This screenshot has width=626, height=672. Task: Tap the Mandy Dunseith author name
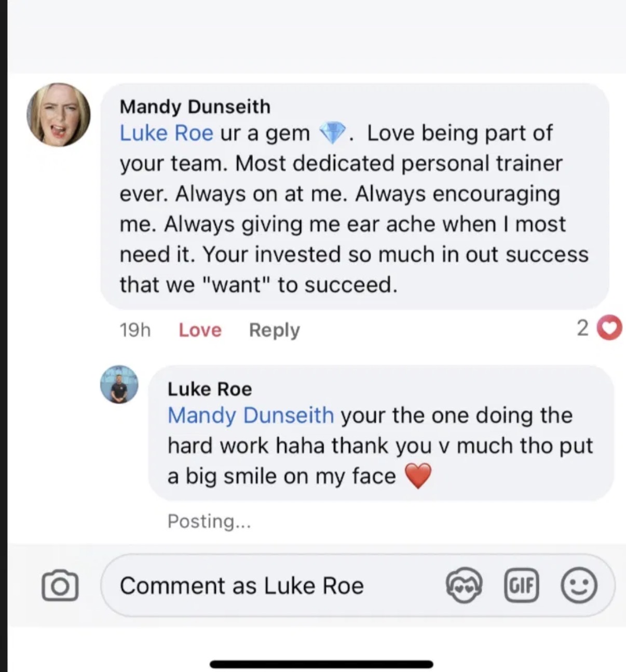coord(195,106)
